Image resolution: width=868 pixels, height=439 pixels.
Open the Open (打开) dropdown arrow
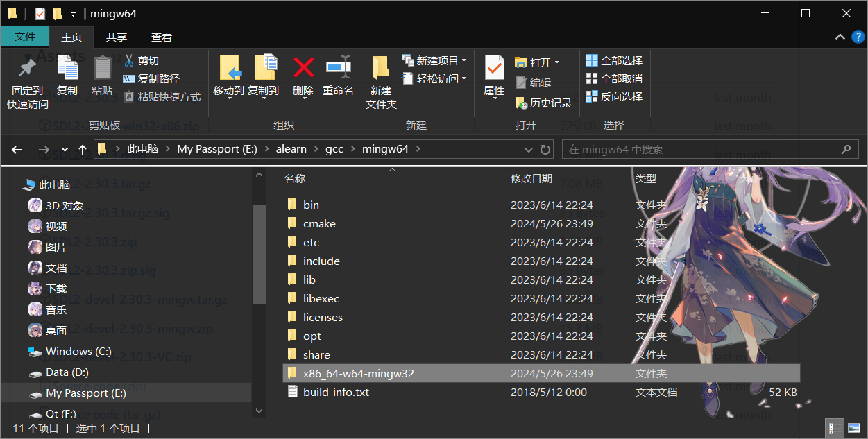(x=557, y=62)
